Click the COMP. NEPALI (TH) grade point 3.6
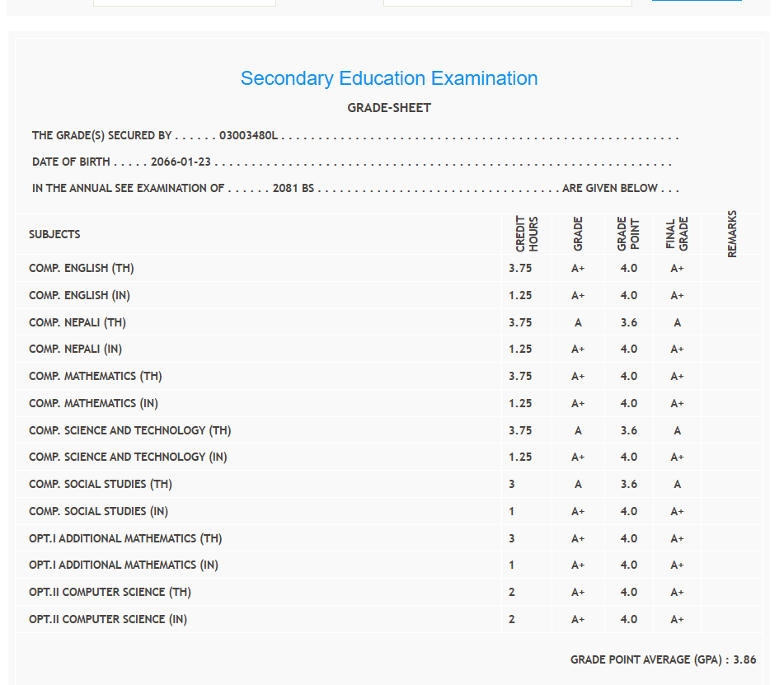784x685 pixels. coord(628,322)
